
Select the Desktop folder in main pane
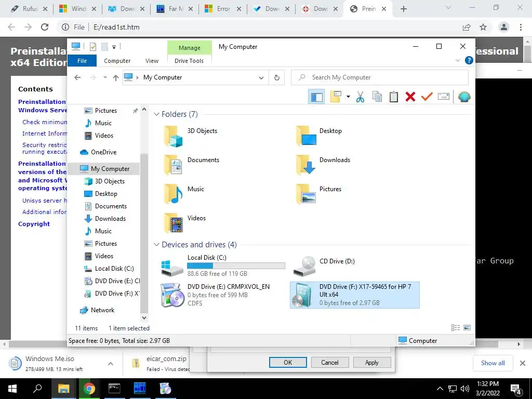[x=319, y=136]
